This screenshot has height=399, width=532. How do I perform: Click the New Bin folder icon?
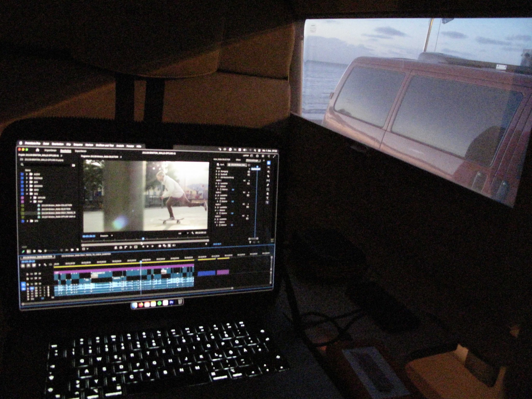pos(73,165)
